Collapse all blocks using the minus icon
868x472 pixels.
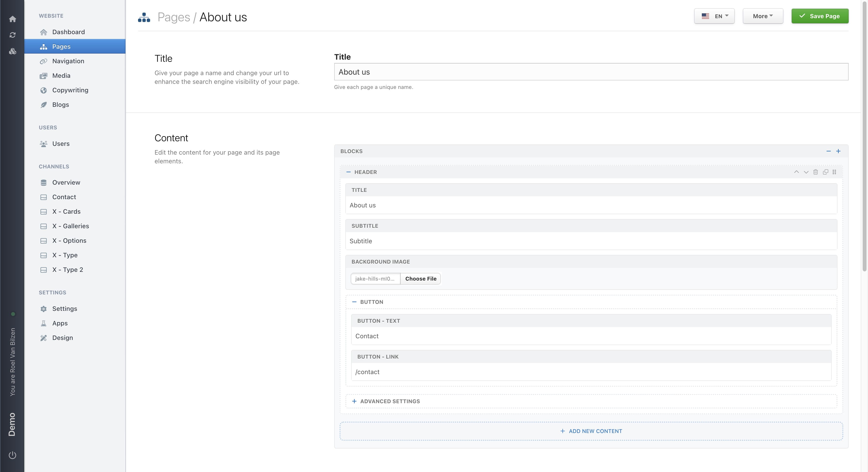(x=829, y=151)
